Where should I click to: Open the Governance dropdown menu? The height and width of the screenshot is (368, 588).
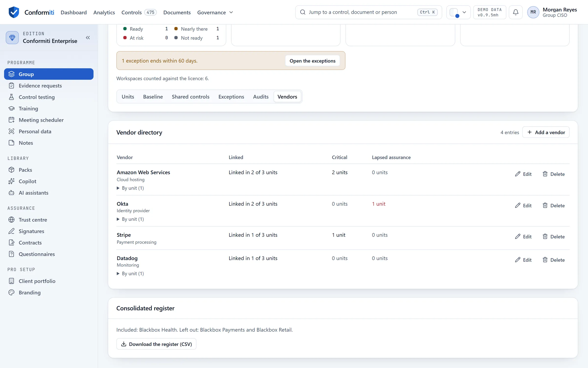point(215,12)
